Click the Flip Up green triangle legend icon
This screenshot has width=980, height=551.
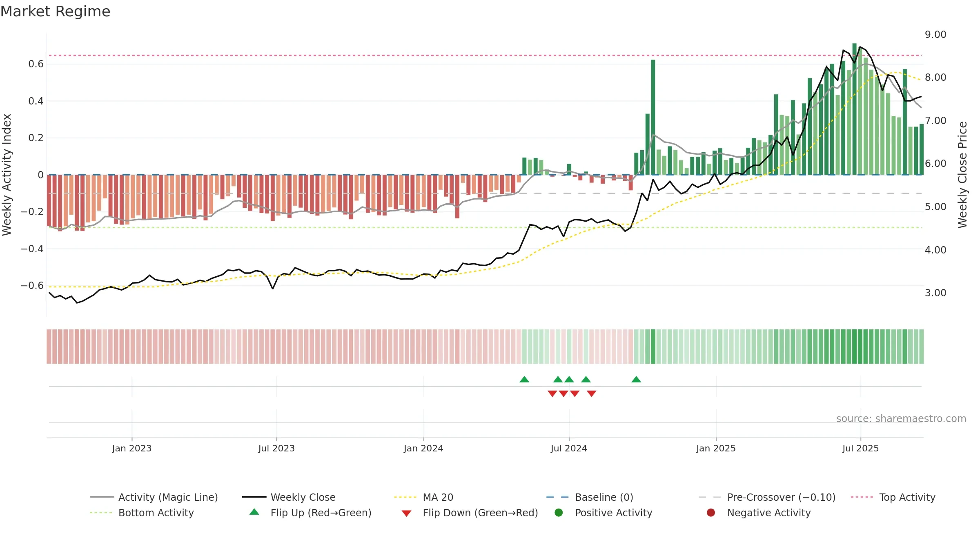(254, 512)
